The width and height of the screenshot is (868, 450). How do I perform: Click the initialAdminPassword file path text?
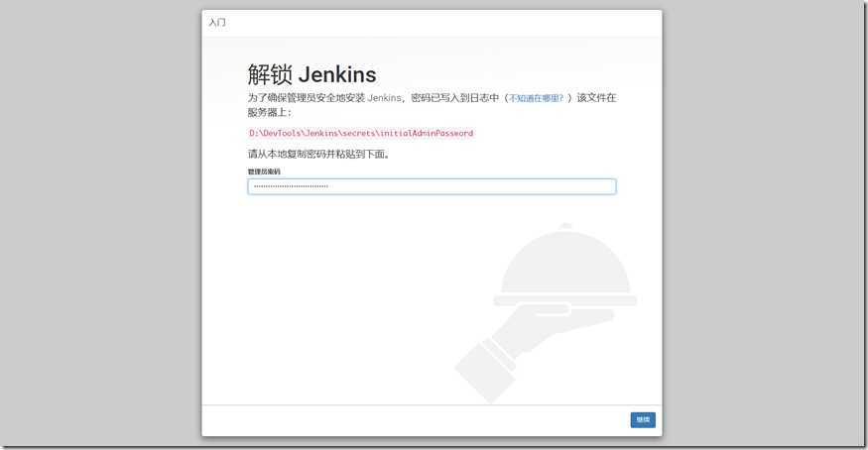(x=361, y=133)
